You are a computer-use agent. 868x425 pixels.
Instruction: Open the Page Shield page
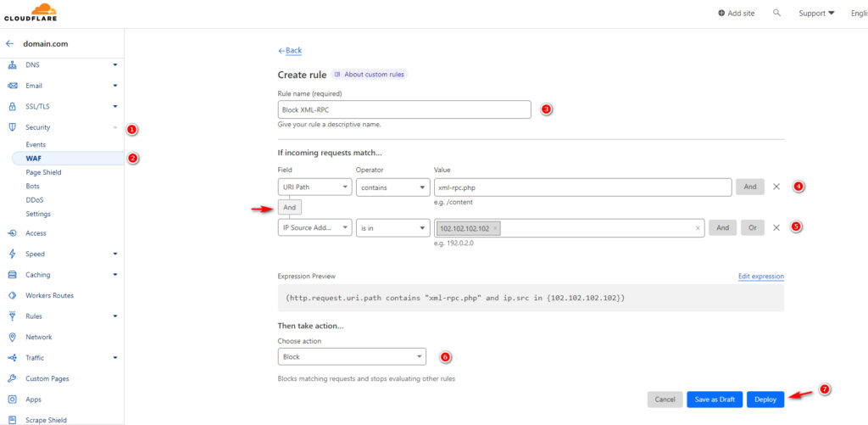coord(44,172)
